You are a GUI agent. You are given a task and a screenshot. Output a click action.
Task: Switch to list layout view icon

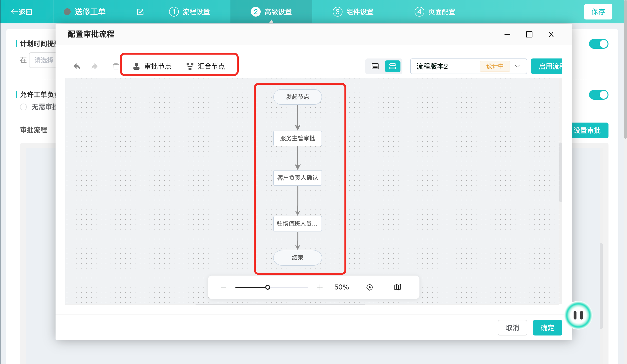click(375, 66)
